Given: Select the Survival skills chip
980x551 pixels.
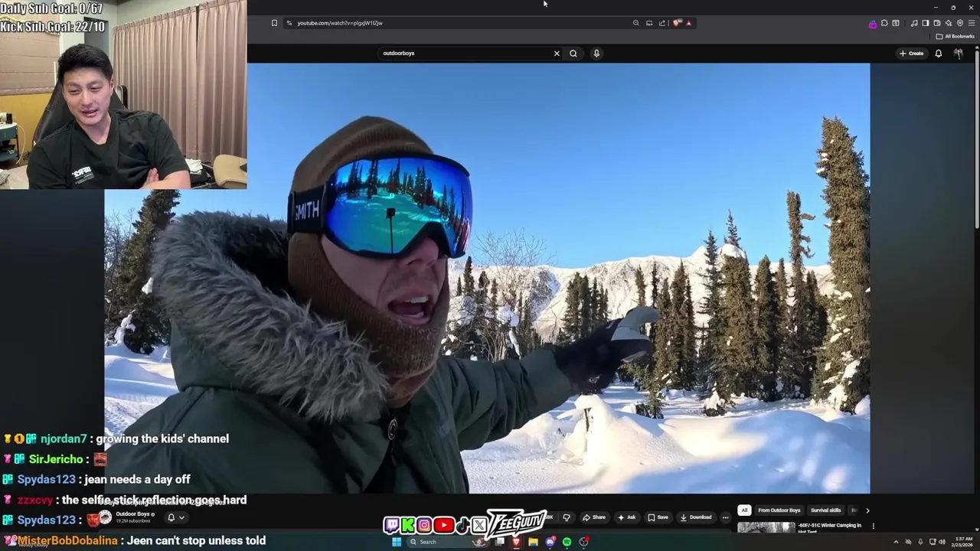Looking at the screenshot, I should click(826, 510).
